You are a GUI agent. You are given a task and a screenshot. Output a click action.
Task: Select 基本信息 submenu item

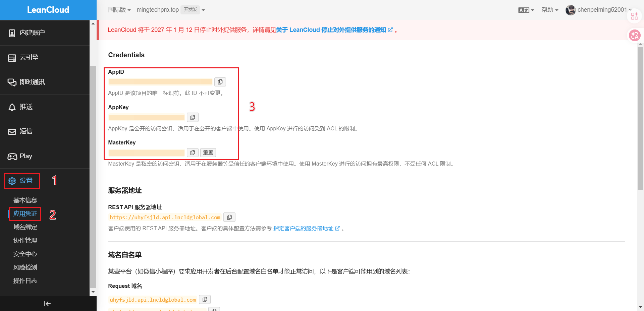(25, 200)
